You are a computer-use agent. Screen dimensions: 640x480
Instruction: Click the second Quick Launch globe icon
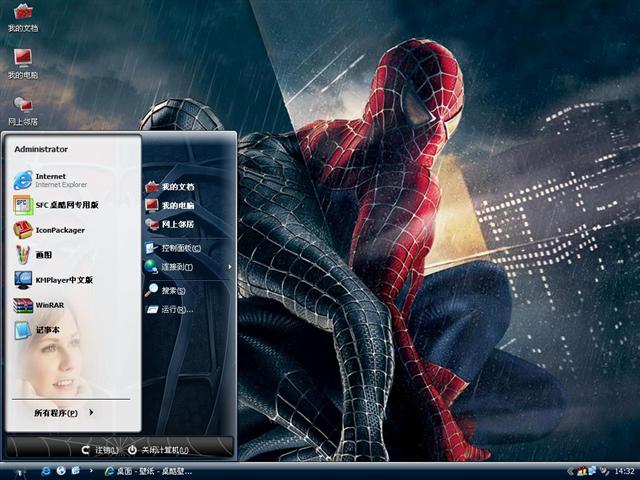tap(61, 471)
